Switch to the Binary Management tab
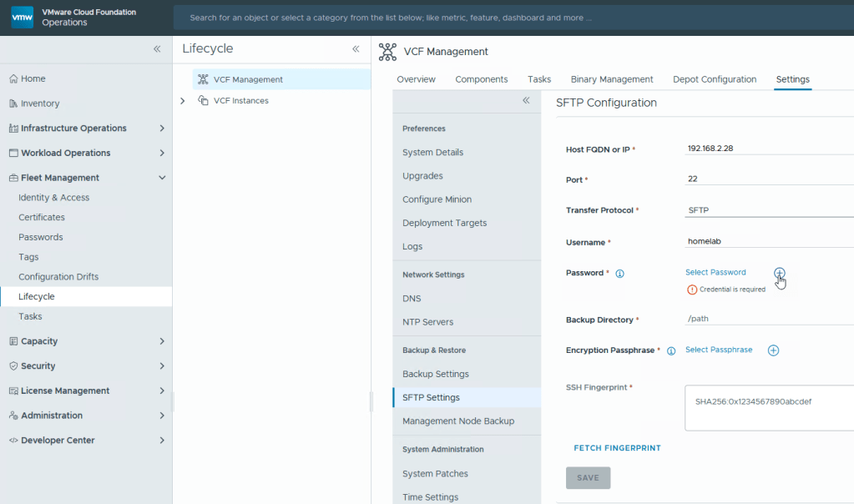854x504 pixels. (x=611, y=79)
